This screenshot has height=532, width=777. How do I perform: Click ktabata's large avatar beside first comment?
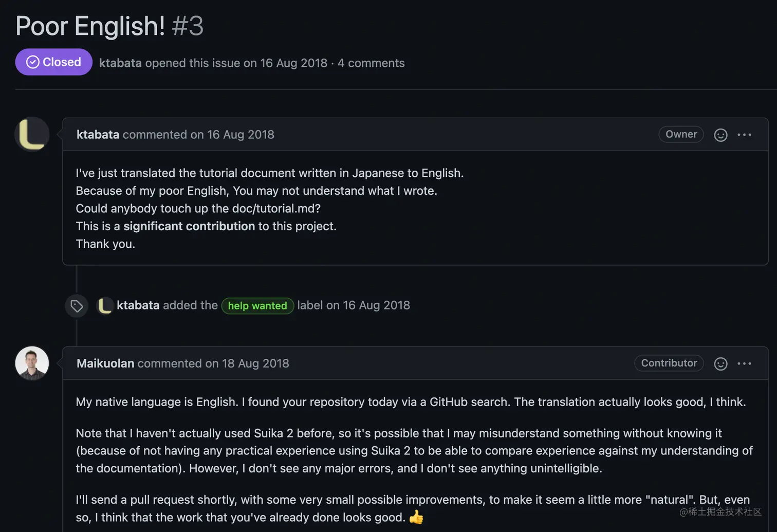coord(32,134)
